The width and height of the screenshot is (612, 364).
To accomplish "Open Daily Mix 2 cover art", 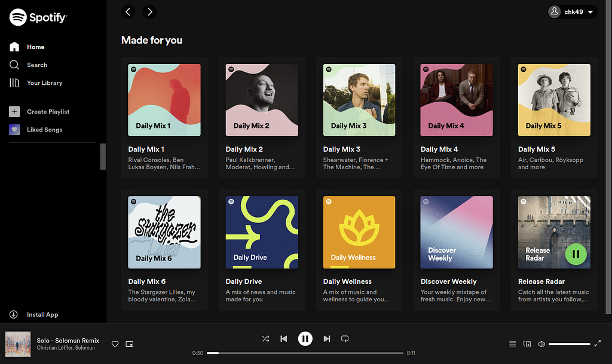I will coord(262,100).
